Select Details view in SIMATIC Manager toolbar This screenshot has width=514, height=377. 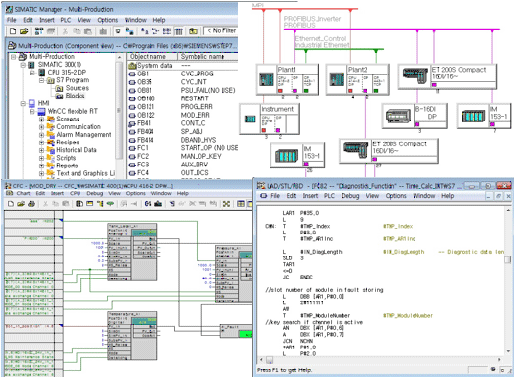[x=179, y=31]
